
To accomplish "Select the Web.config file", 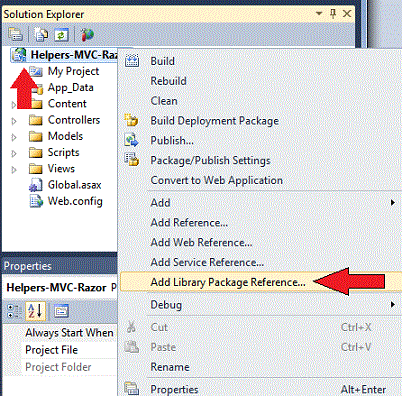I will click(x=75, y=201).
